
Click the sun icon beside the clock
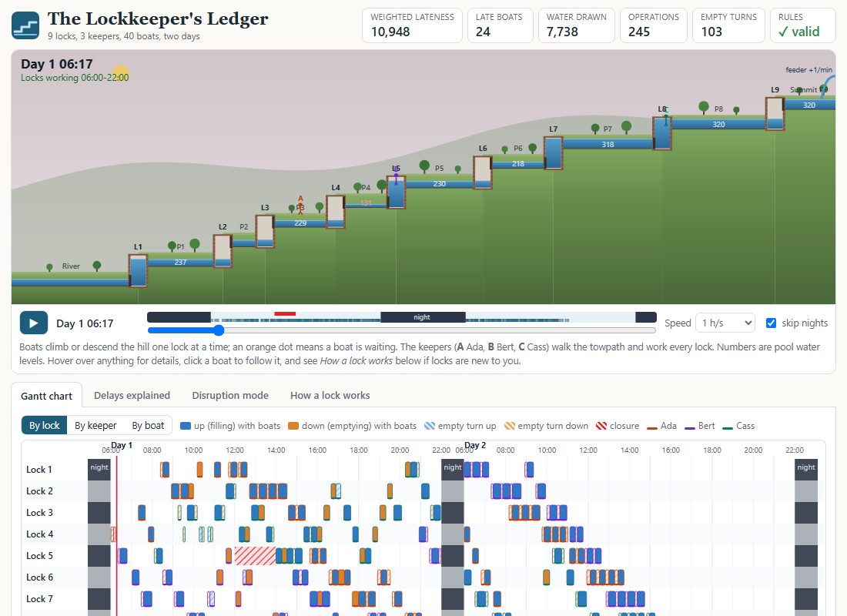[x=120, y=72]
